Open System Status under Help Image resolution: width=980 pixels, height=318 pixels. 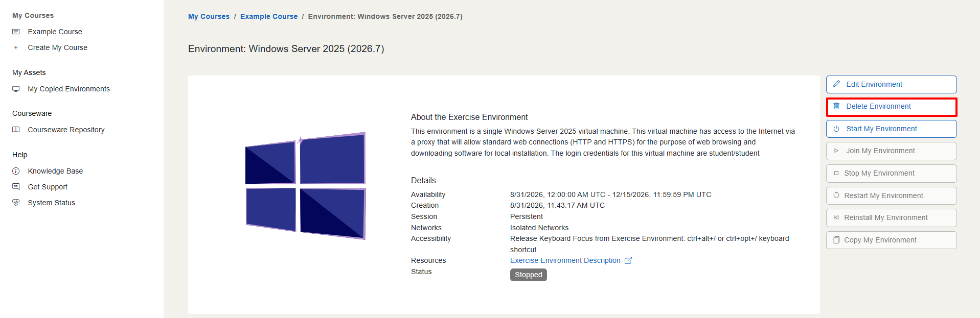(x=51, y=203)
